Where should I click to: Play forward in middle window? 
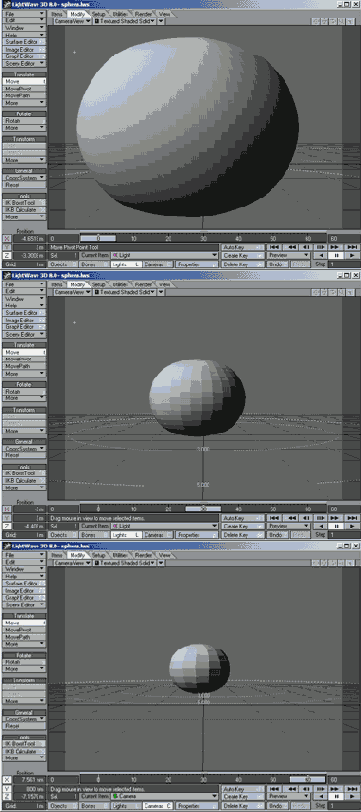tap(352, 526)
